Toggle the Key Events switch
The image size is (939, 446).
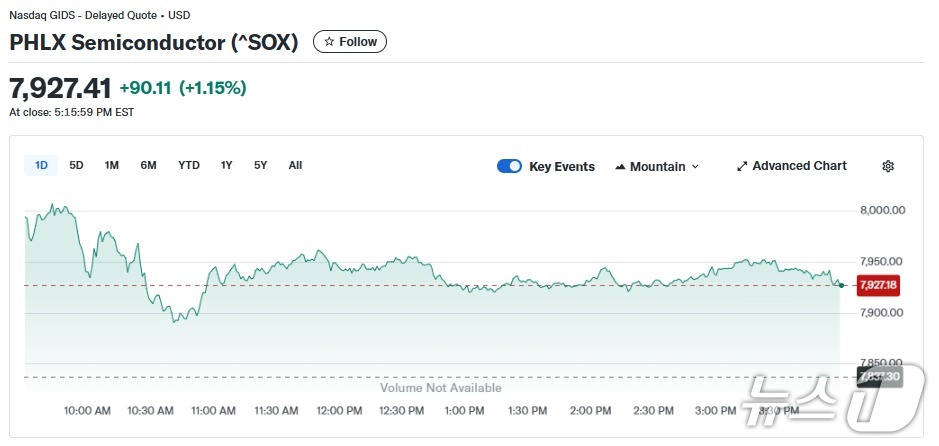click(x=509, y=167)
